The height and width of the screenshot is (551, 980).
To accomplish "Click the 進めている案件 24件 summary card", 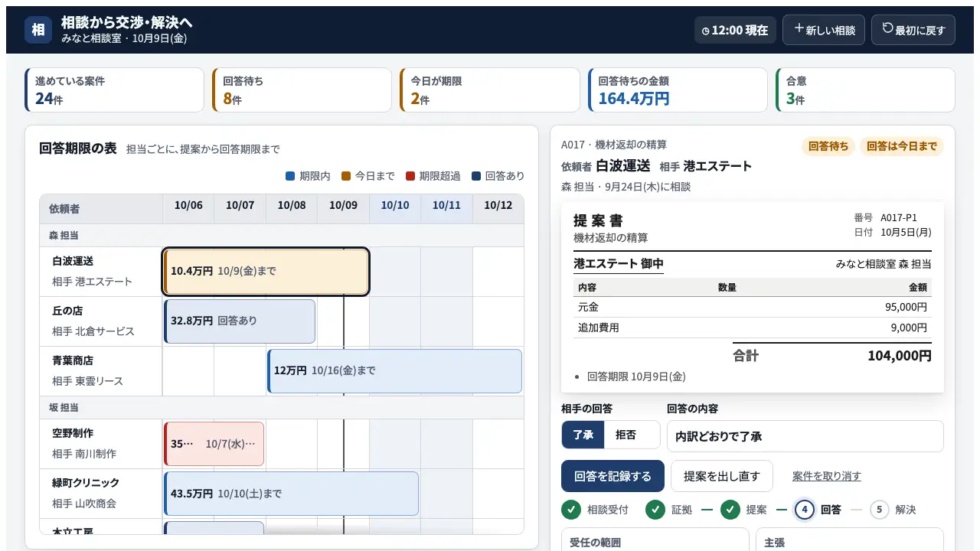I will click(114, 90).
